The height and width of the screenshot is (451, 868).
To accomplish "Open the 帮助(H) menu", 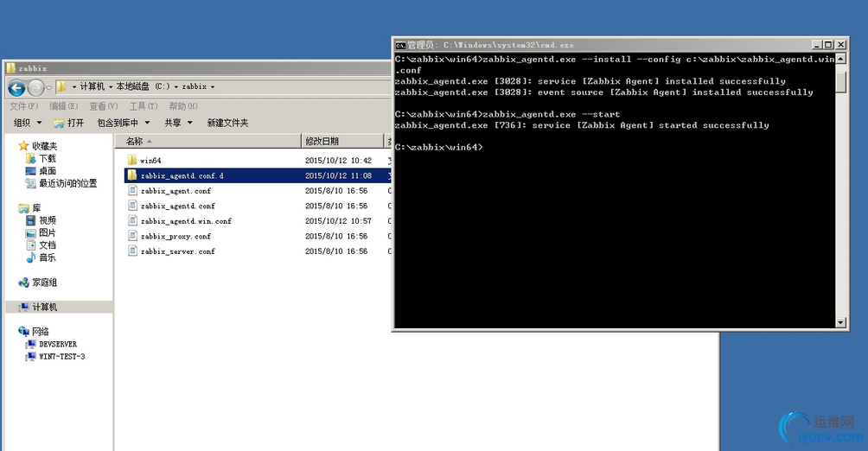I will coord(183,105).
